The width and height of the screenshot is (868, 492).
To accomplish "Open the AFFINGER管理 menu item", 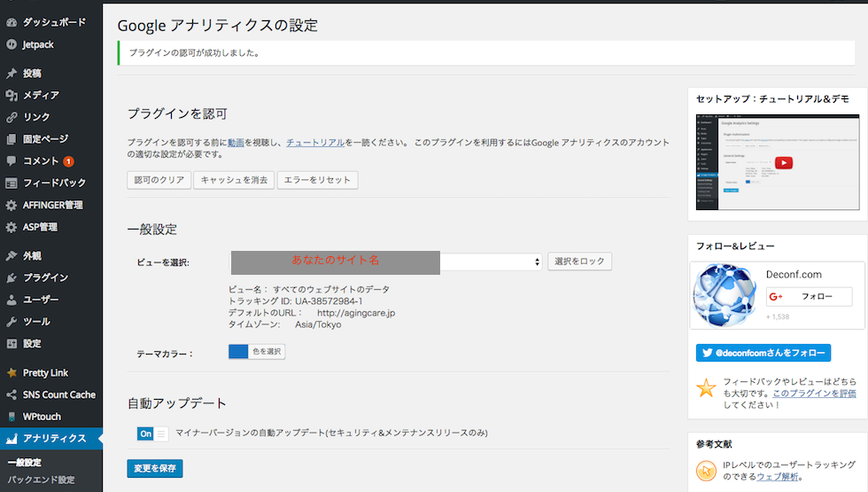I will tap(51, 205).
